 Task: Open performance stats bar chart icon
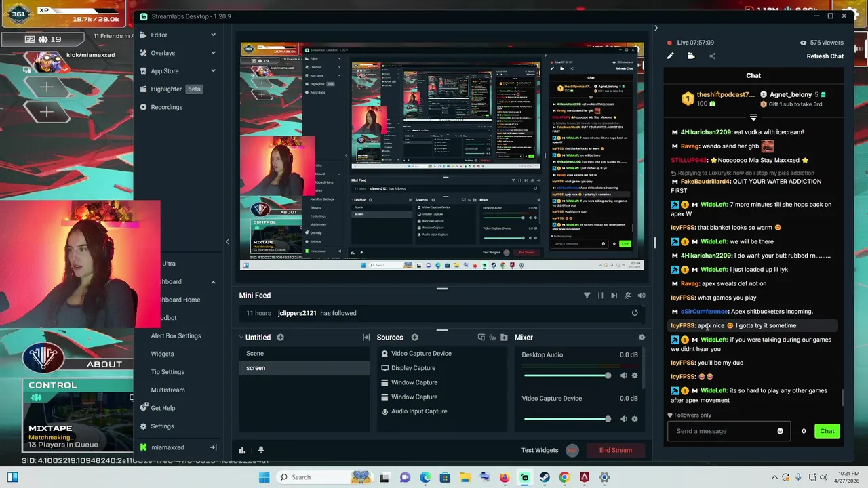coord(242,450)
